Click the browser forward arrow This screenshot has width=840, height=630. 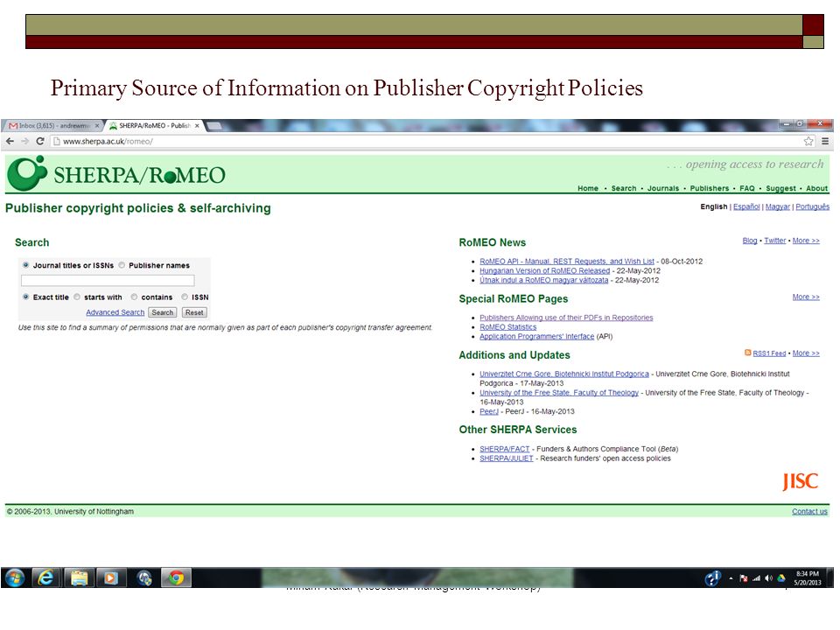24,141
